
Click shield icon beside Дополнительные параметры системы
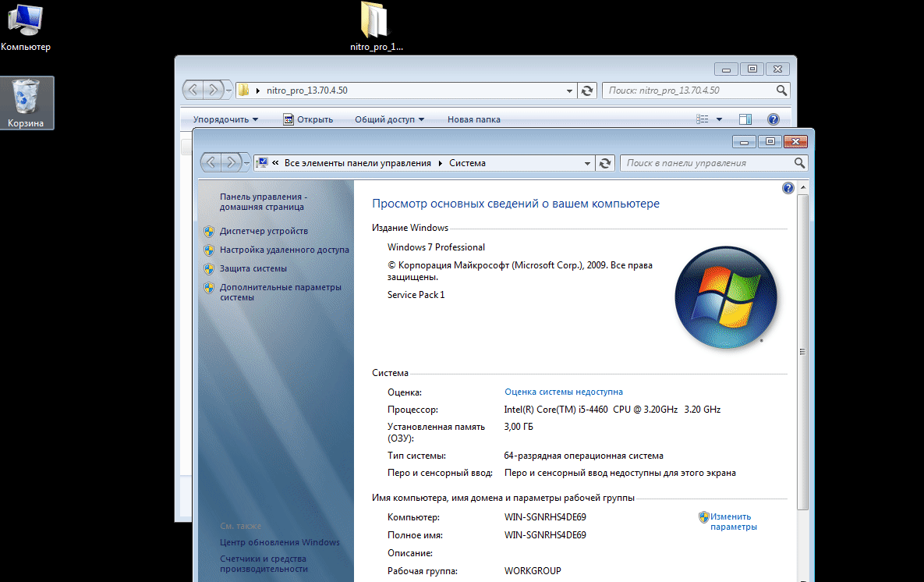pyautogui.click(x=209, y=288)
